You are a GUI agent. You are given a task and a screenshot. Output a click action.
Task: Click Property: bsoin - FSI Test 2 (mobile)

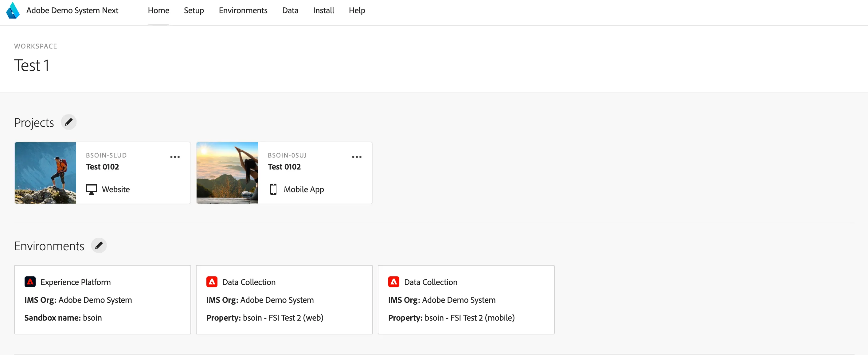(452, 318)
